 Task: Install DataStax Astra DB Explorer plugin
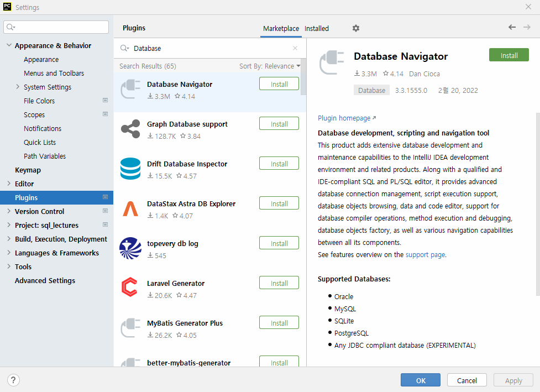[279, 203]
